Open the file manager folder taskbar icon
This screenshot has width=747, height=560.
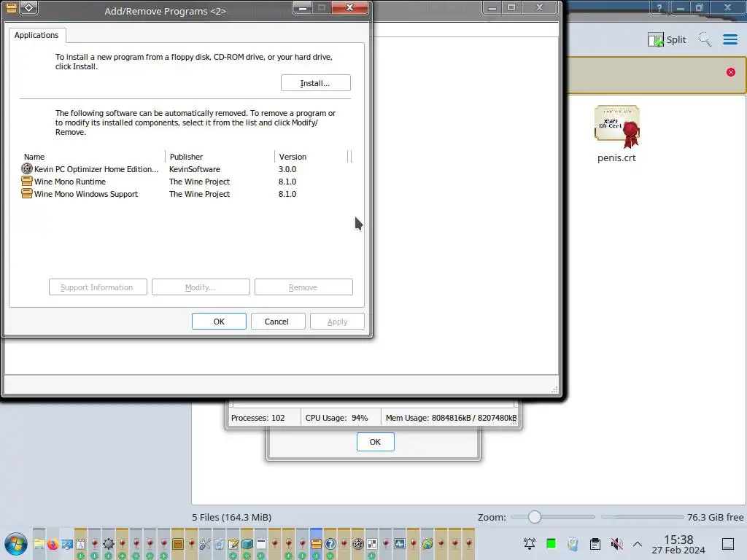(x=39, y=544)
